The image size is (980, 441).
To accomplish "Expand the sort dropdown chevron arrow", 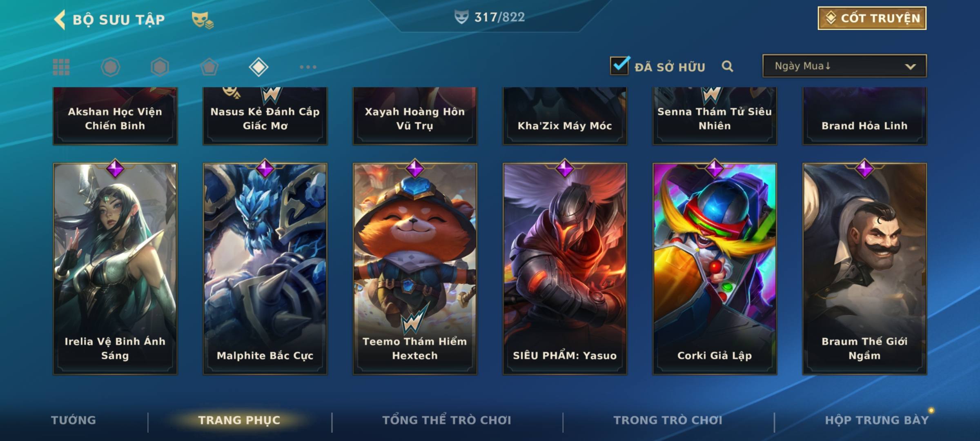I will tap(910, 67).
